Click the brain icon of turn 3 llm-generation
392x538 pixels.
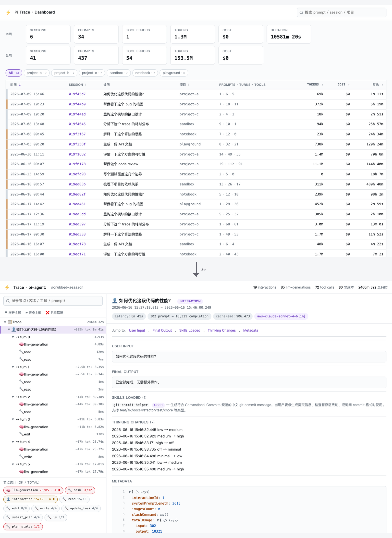tap(22, 427)
